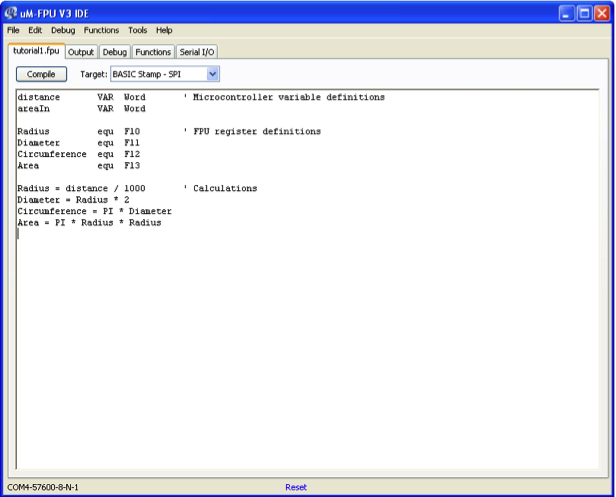The image size is (616, 497).
Task: Click 'Microcontroller variable definitions' comment
Action: point(289,97)
